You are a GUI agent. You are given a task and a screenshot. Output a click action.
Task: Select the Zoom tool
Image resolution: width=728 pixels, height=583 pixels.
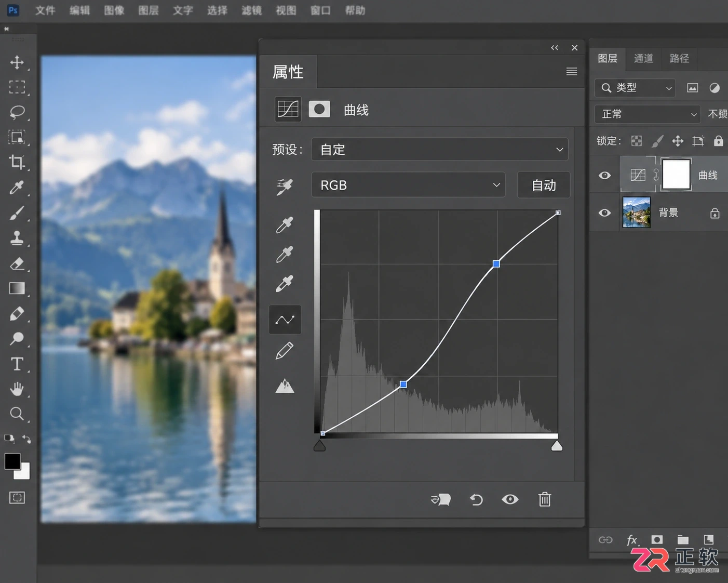tap(17, 414)
